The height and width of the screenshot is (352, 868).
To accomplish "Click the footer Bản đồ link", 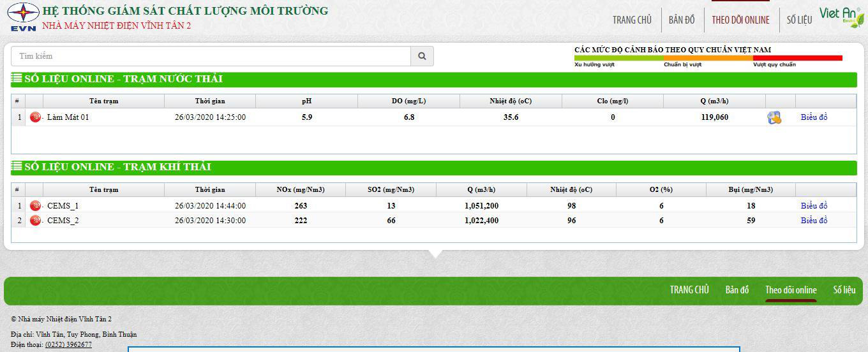I will pyautogui.click(x=737, y=290).
